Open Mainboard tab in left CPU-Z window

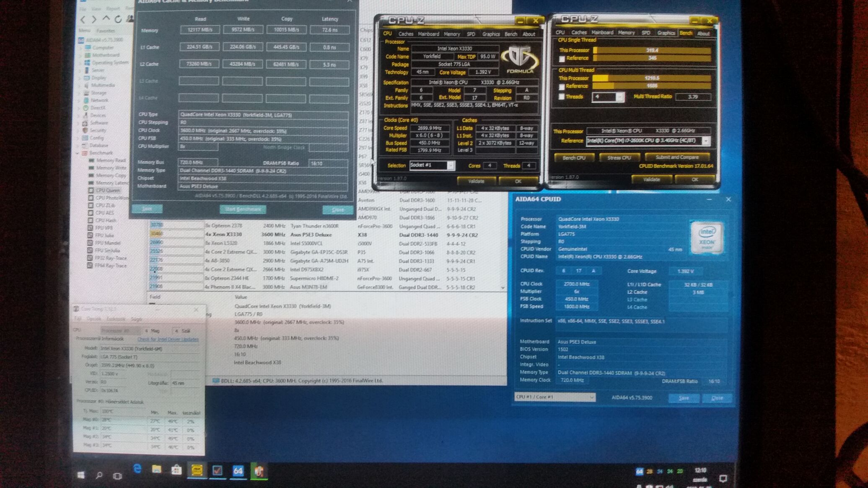pos(428,34)
